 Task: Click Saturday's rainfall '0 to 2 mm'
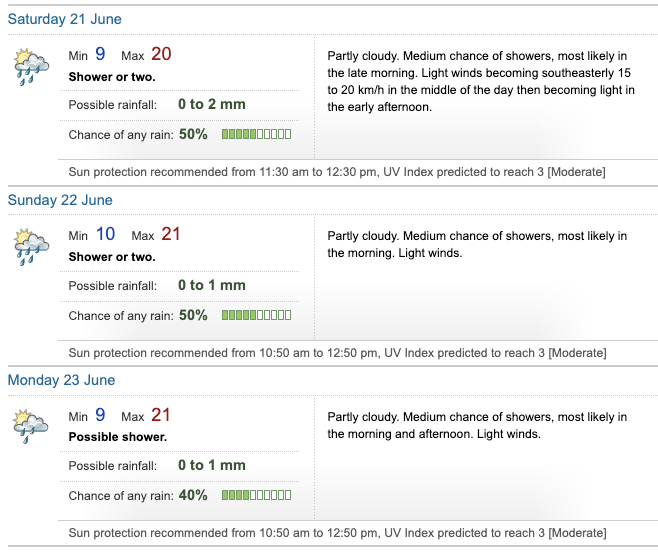click(211, 104)
